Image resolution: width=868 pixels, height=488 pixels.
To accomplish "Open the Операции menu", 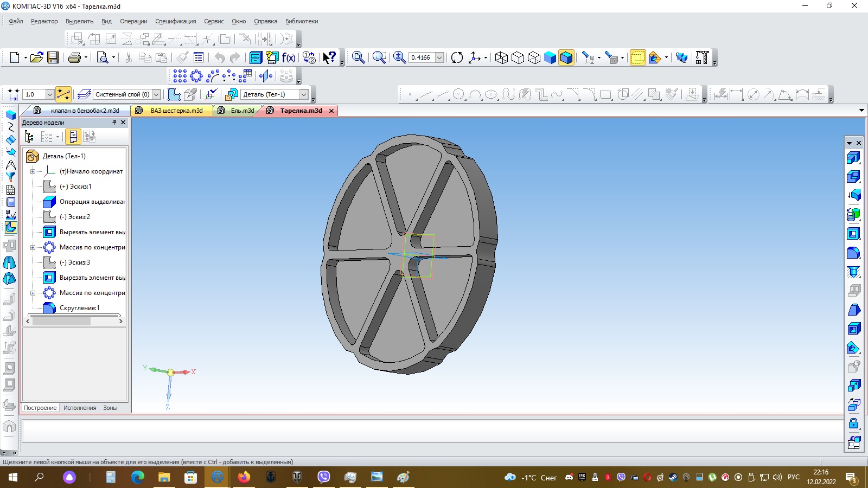I will pyautogui.click(x=133, y=21).
